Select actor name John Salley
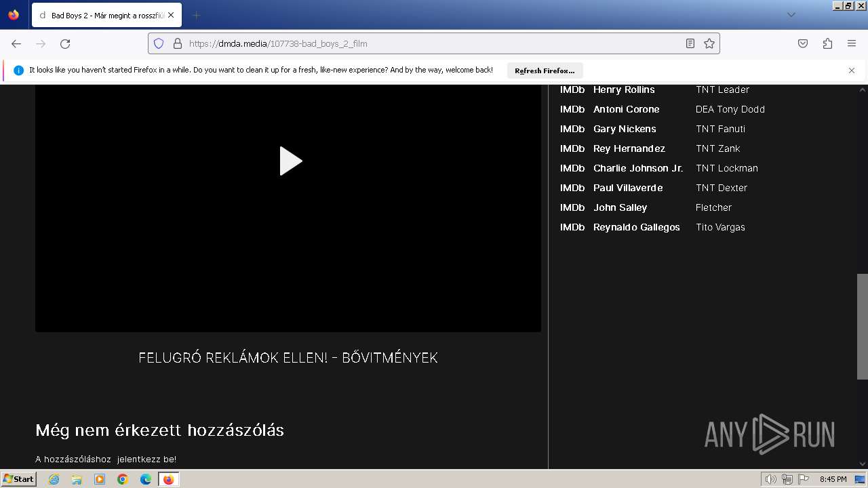 point(620,207)
